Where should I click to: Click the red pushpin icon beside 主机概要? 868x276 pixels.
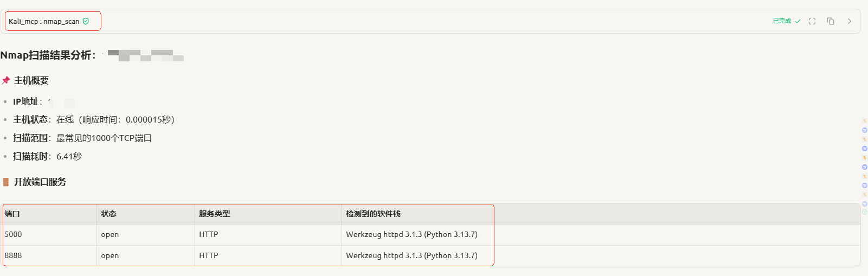click(x=6, y=80)
